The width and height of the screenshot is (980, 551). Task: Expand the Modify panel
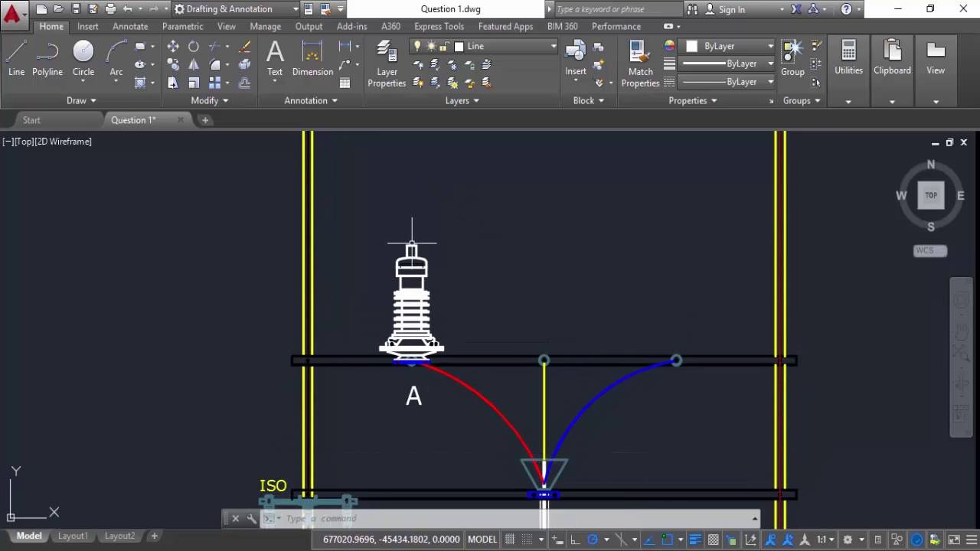tap(209, 100)
